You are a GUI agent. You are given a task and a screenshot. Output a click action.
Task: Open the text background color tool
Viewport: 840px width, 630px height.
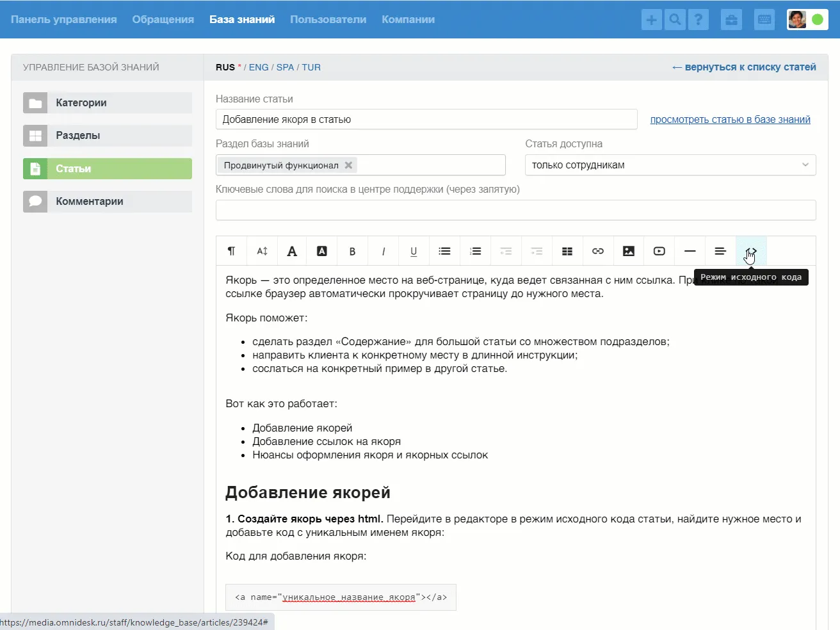pyautogui.click(x=322, y=251)
